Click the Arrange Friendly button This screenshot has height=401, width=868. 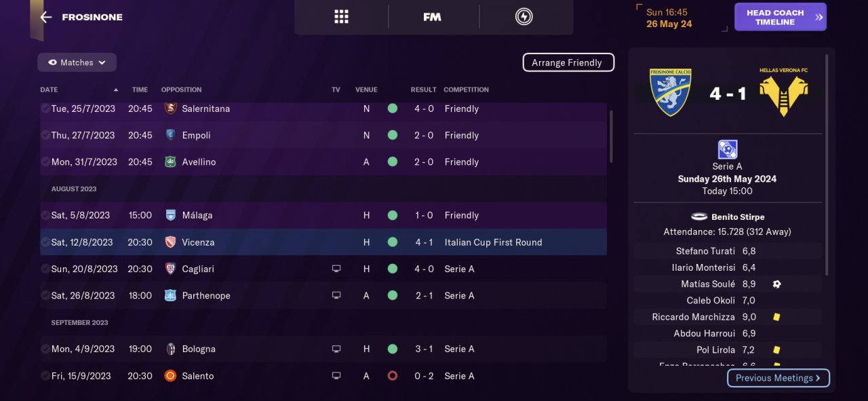pyautogui.click(x=568, y=62)
